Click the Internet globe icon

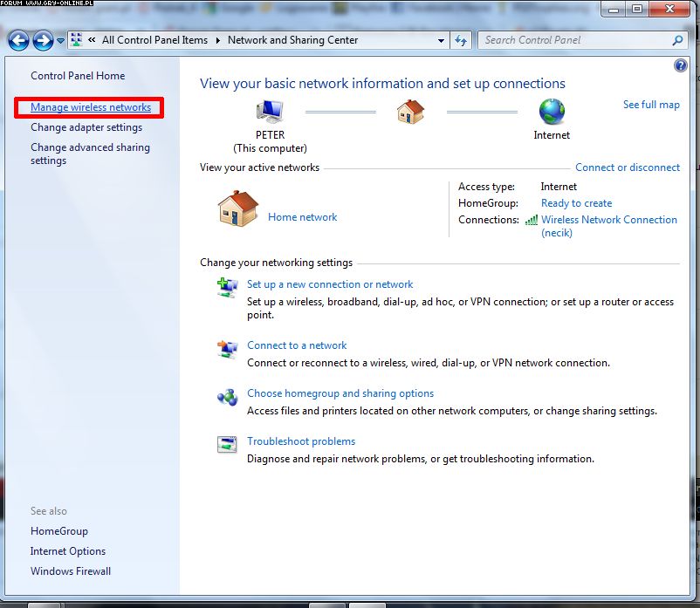point(552,112)
